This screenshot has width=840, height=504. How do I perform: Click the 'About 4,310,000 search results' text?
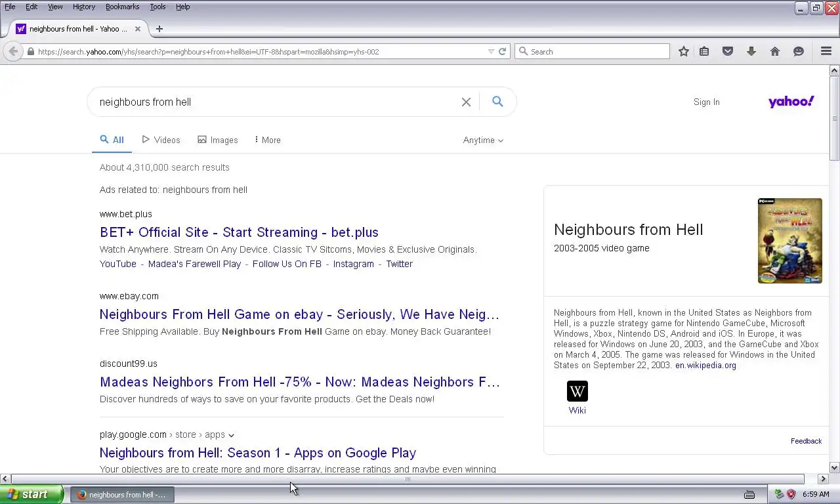pos(165,167)
